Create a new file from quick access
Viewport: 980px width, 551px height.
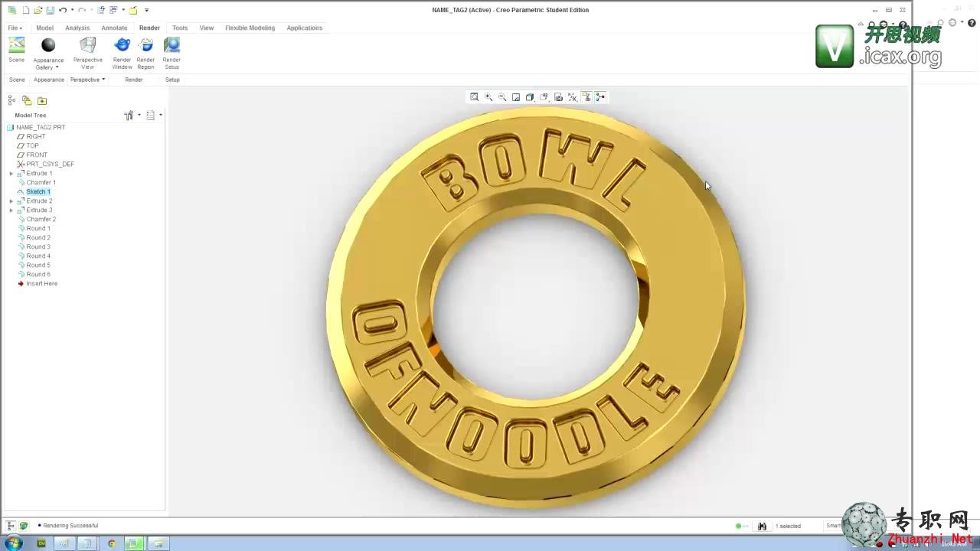[26, 10]
